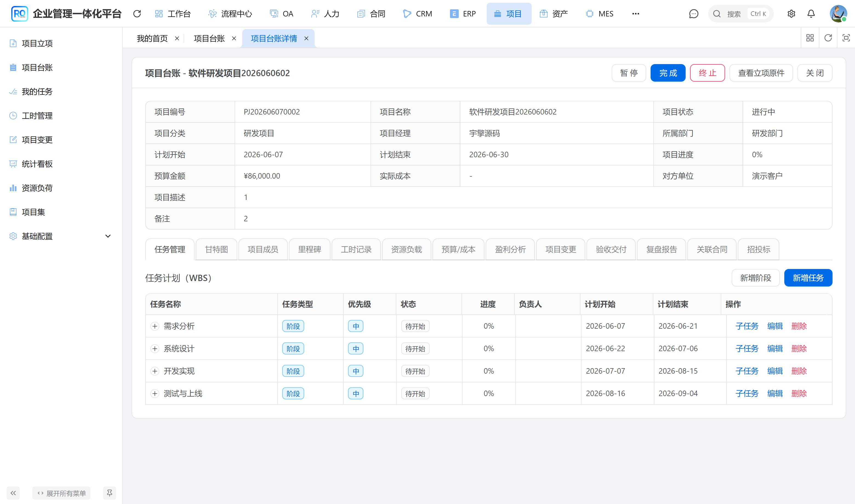Click the refresh icon beside platform title

(x=137, y=14)
